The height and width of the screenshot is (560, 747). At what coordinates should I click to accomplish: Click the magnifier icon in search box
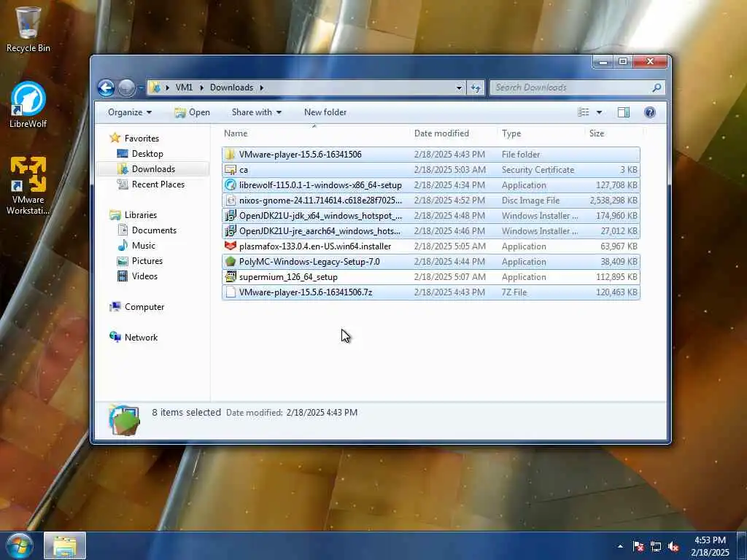coord(657,87)
